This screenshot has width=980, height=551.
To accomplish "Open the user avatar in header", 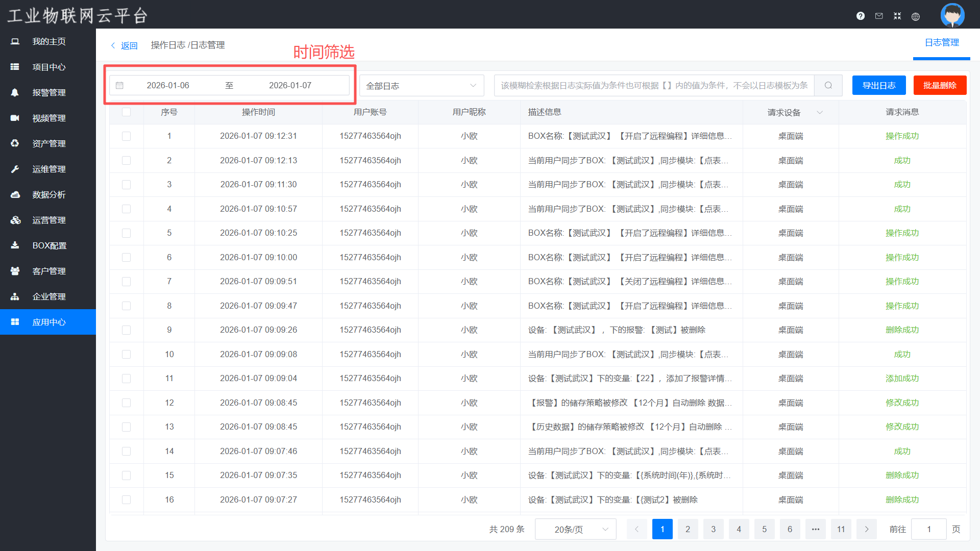I will coord(952,15).
